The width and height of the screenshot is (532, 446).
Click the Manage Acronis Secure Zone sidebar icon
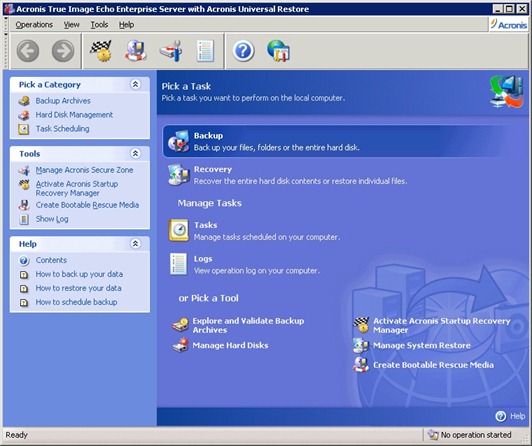click(24, 170)
